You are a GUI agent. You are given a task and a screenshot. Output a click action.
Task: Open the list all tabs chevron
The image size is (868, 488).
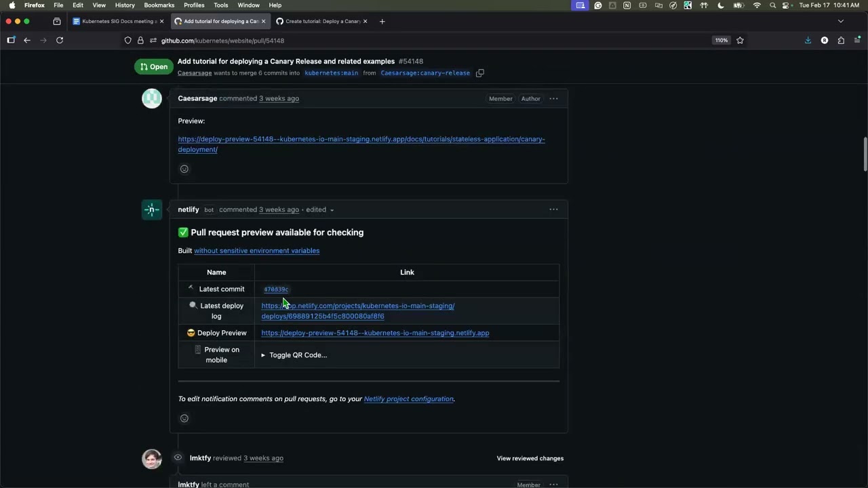[841, 21]
